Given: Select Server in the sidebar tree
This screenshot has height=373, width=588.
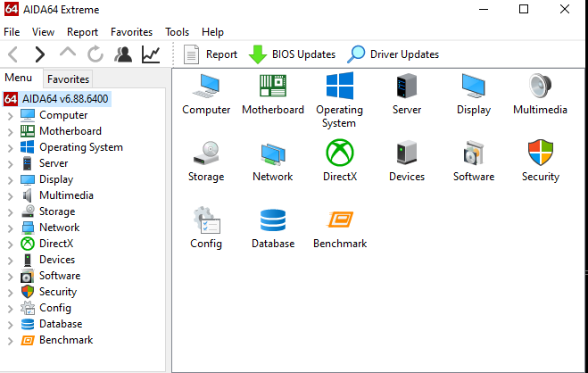Looking at the screenshot, I should point(54,163).
